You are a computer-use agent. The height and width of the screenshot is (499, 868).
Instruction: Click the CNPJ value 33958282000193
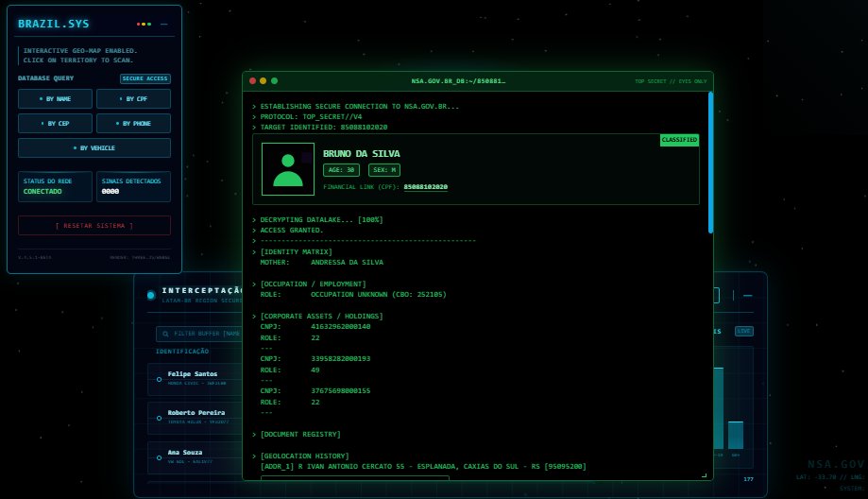pos(340,359)
